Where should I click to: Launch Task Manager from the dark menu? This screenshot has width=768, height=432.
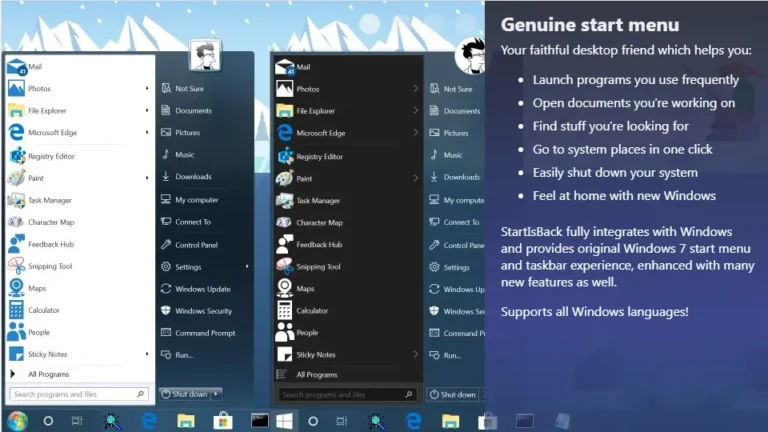tap(317, 201)
